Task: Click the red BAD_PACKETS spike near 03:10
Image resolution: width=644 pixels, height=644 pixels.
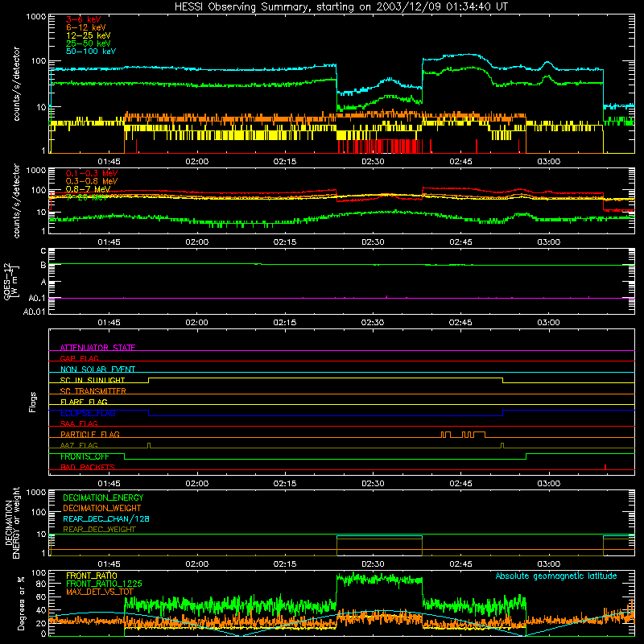Action: tap(605, 467)
